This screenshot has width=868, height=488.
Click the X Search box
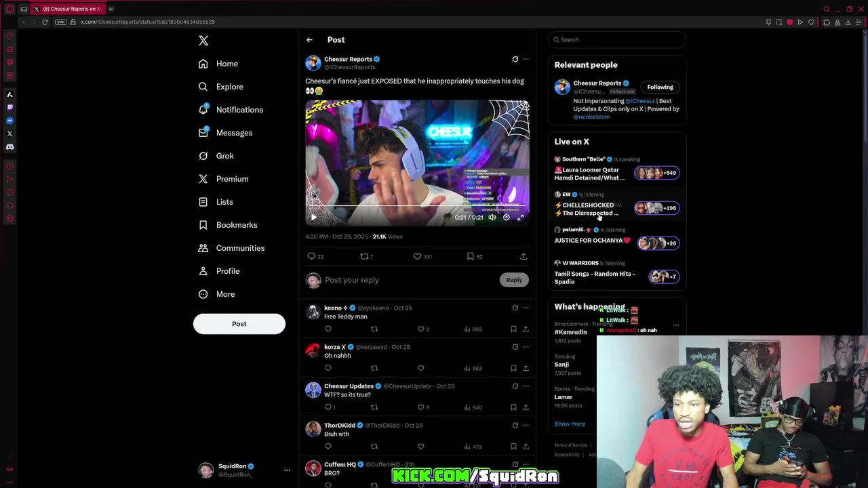click(617, 39)
